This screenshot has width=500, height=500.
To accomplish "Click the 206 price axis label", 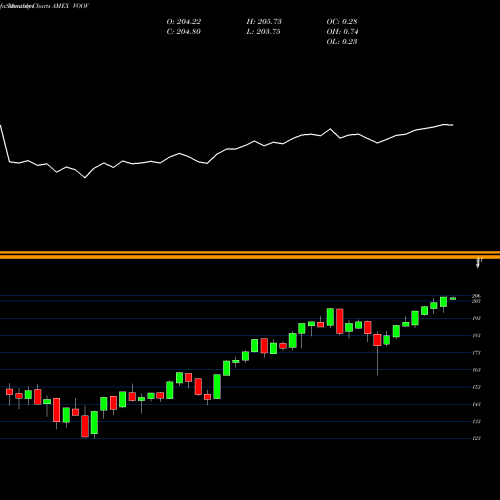I will coord(477,296).
